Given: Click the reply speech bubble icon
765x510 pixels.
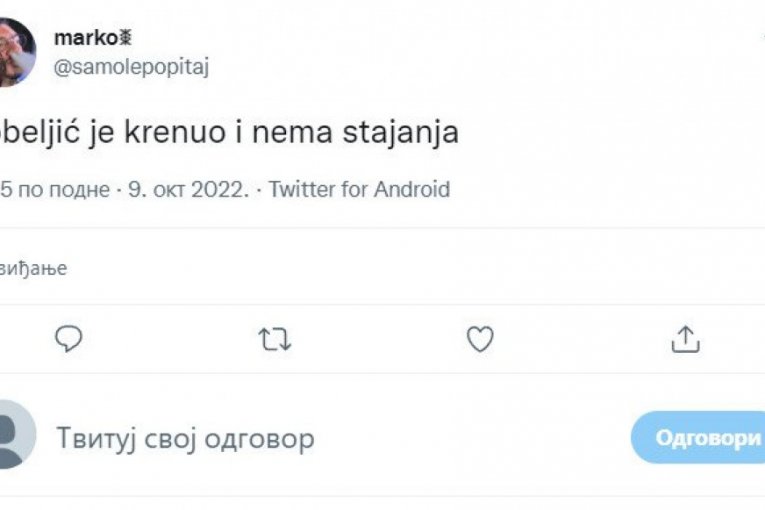Looking at the screenshot, I should coord(68,340).
